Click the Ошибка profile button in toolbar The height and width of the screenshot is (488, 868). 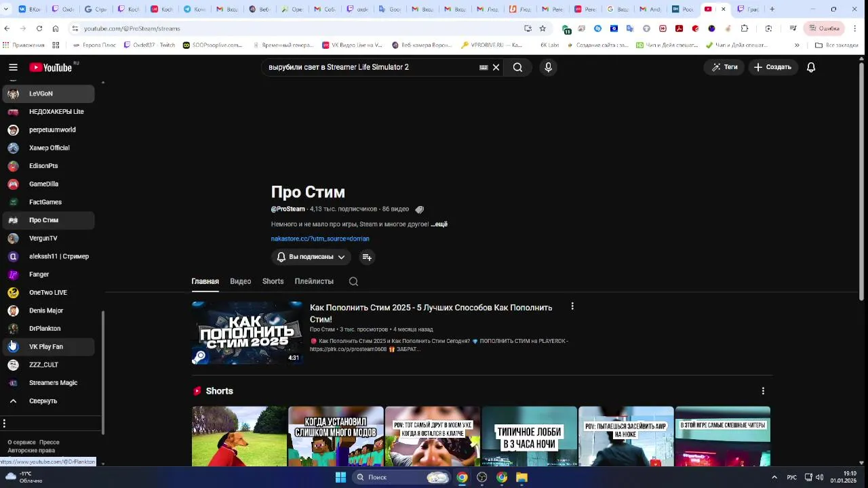(823, 28)
